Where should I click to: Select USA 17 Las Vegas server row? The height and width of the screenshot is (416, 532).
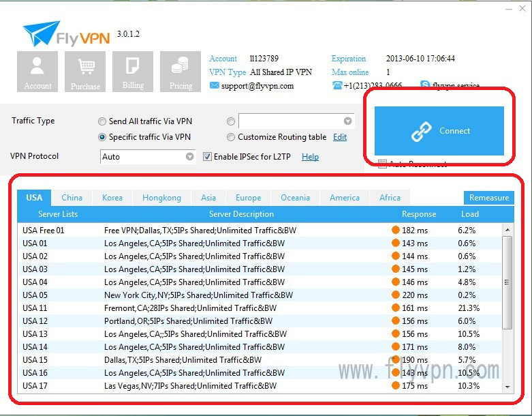260,385
